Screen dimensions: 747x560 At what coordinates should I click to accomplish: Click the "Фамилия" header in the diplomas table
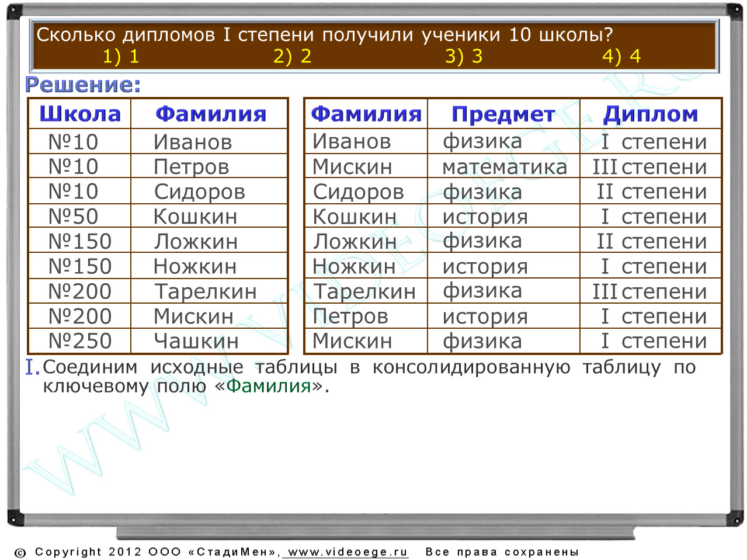[x=366, y=114]
